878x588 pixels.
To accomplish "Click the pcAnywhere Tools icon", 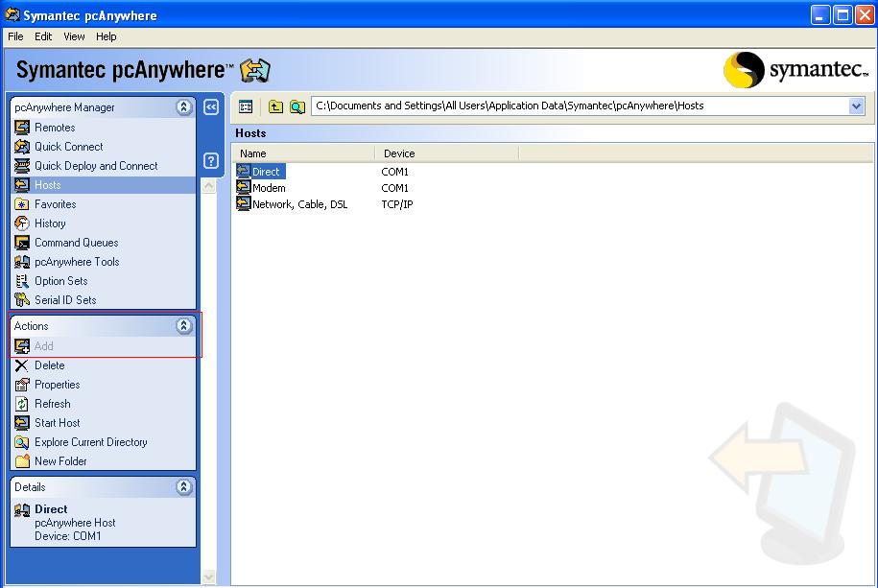I will tap(22, 262).
